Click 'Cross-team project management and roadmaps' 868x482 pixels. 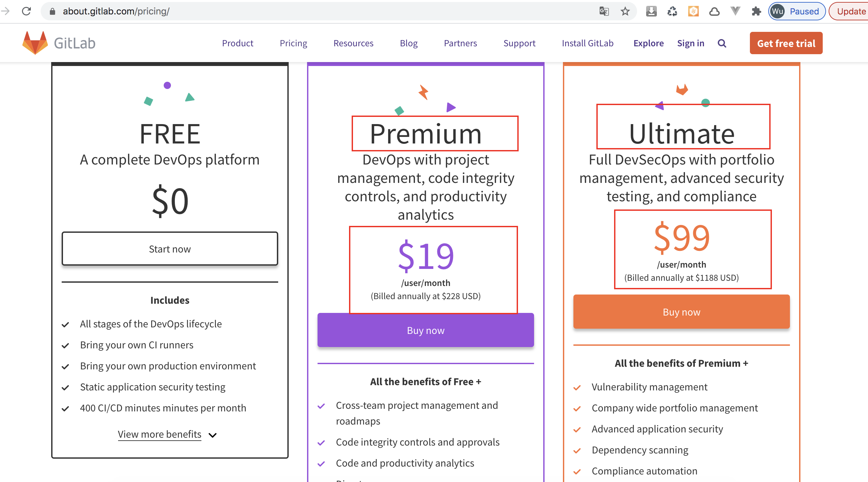click(x=417, y=413)
